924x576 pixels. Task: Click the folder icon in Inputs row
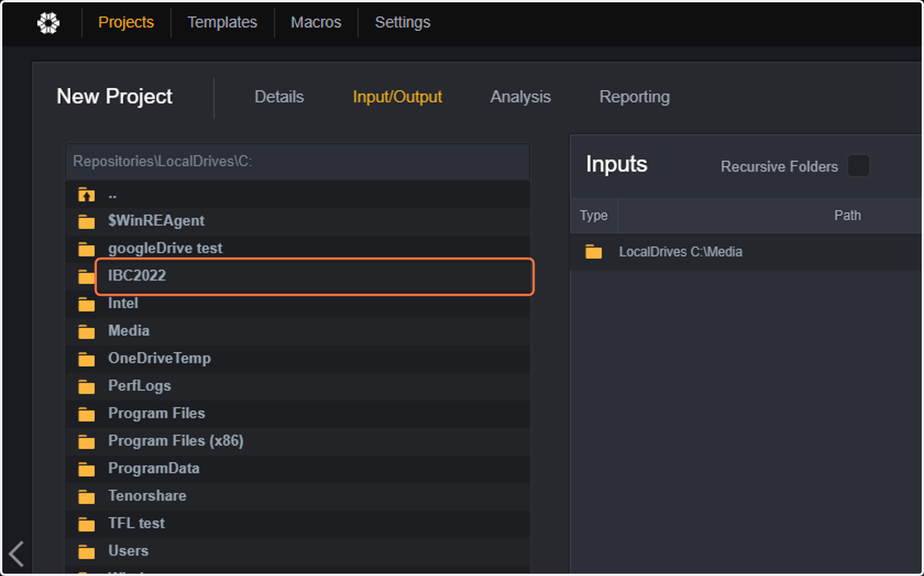point(594,252)
